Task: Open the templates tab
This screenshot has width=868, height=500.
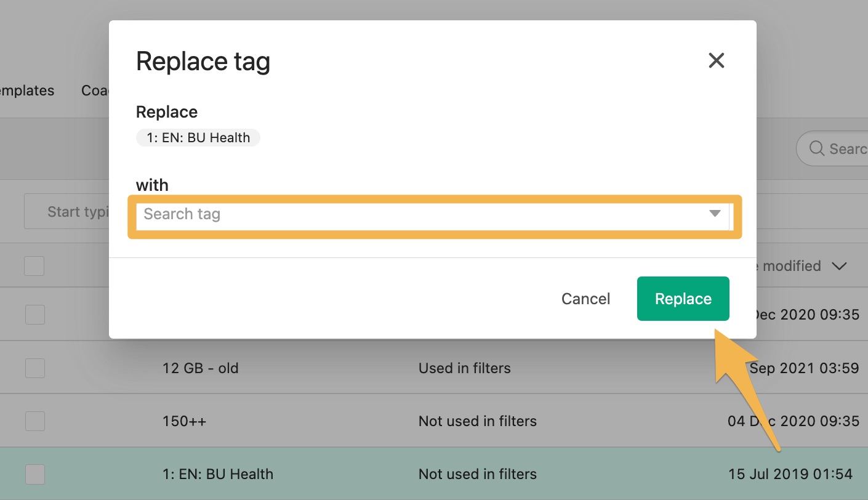Action: [x=27, y=91]
